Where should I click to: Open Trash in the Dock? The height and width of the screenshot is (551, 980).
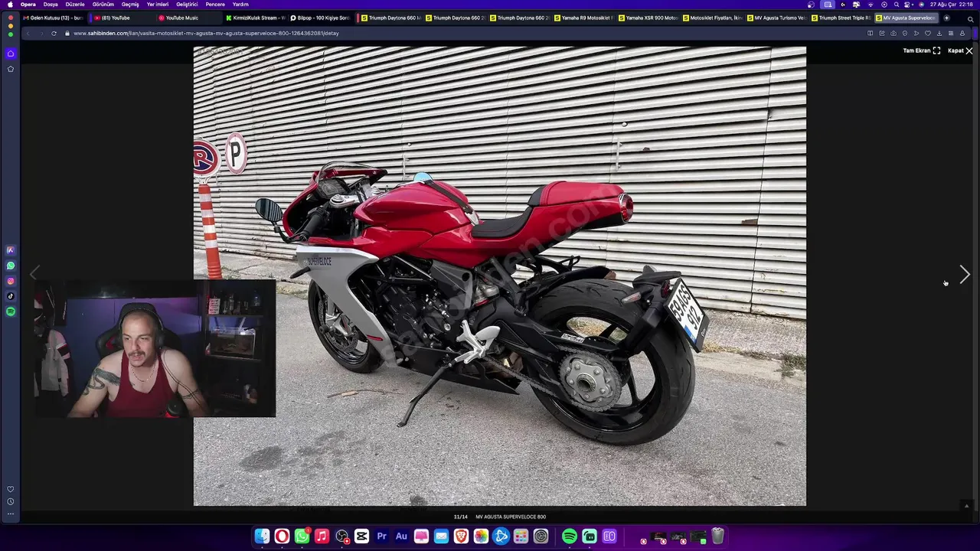click(x=717, y=536)
